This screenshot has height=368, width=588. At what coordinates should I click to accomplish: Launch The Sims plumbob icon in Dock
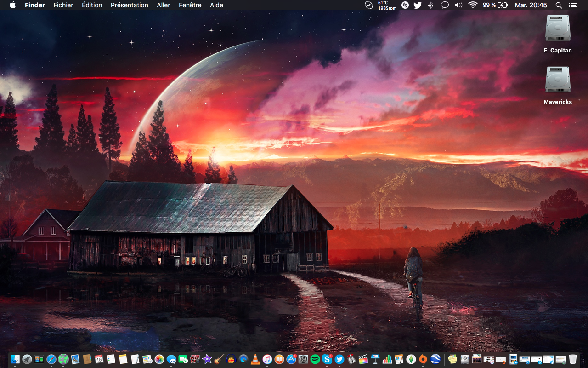(x=411, y=359)
